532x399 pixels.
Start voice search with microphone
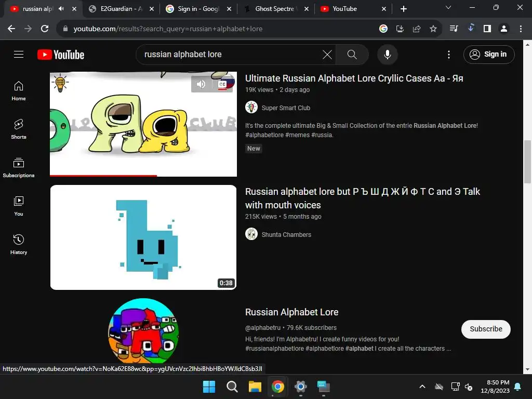click(x=387, y=54)
